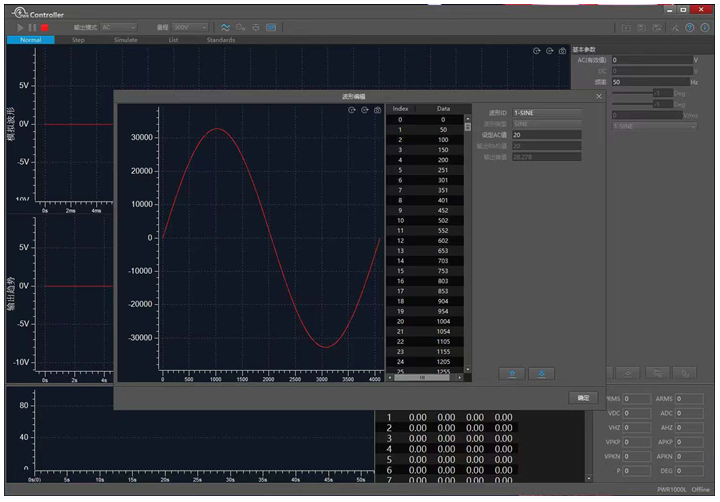Click the DEG measurement field
The image size is (720, 502).
[689, 471]
